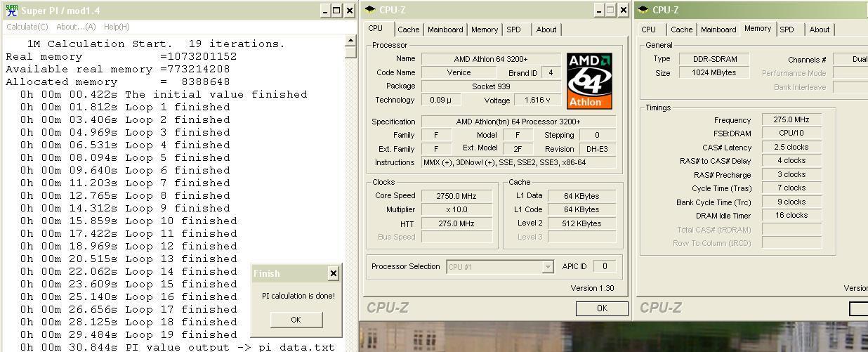
Task: Open the Help(H) menu in Super PI
Action: (117, 27)
